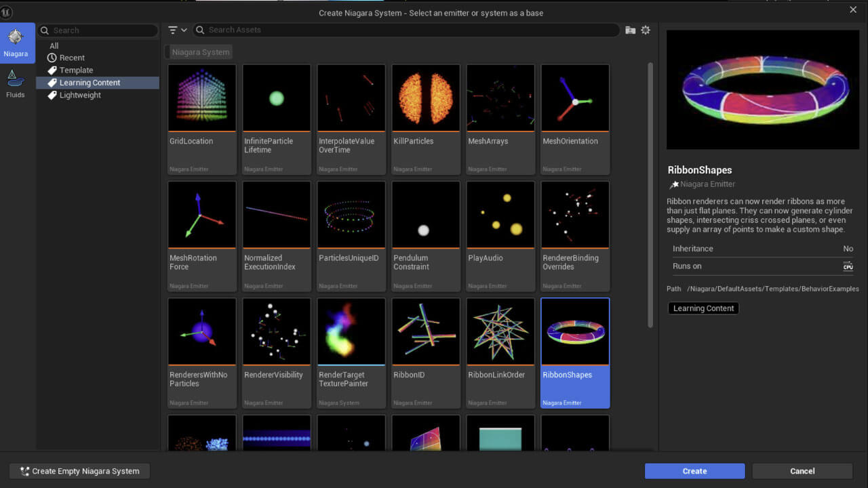The image size is (868, 488).
Task: Toggle the Niagara System filter chip
Action: tap(200, 52)
